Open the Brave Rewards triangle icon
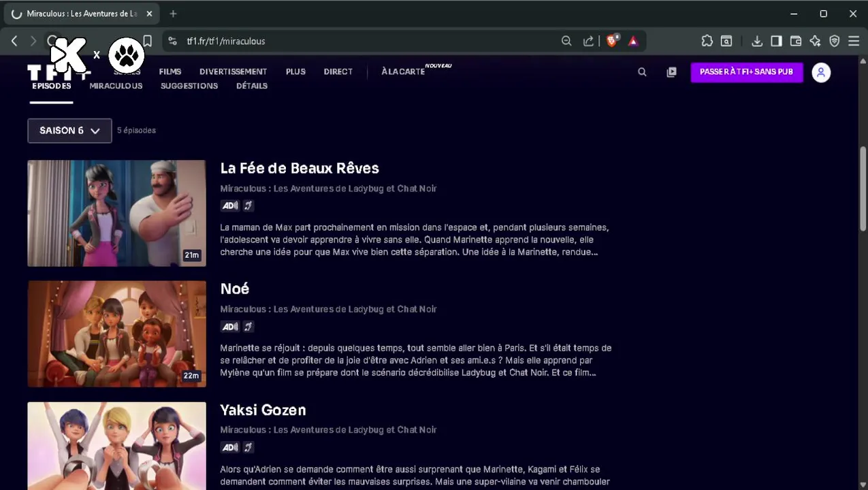The image size is (868, 490). click(633, 41)
